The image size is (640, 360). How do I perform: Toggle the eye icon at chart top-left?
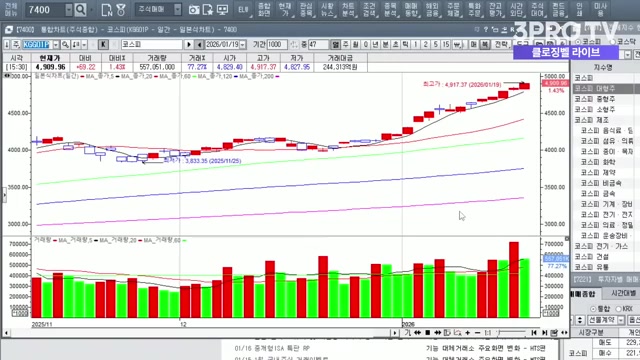click(7, 76)
